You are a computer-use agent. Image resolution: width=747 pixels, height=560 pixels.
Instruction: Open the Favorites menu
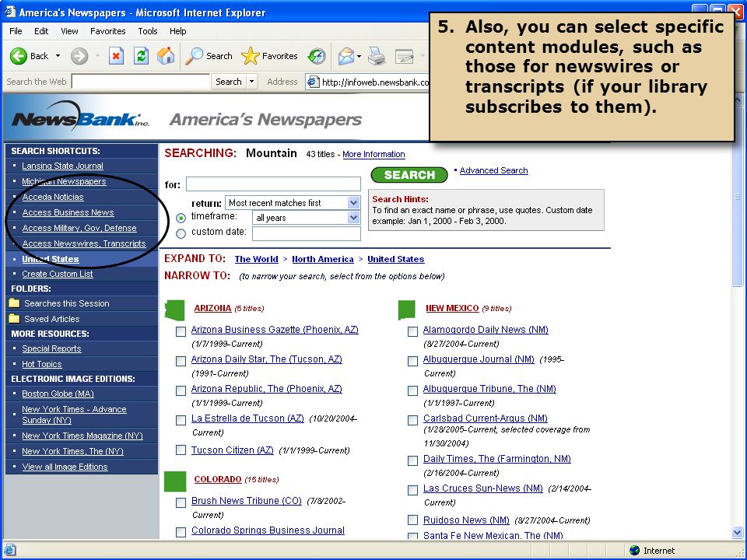pos(107,31)
